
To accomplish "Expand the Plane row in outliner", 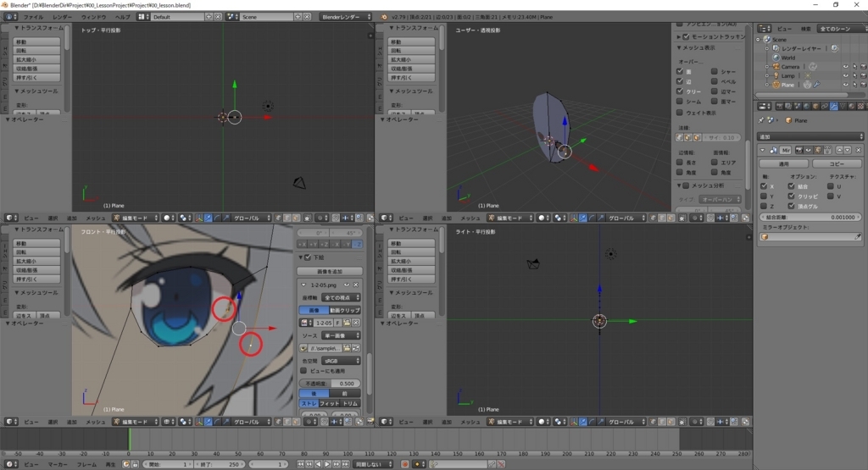I will (766, 85).
